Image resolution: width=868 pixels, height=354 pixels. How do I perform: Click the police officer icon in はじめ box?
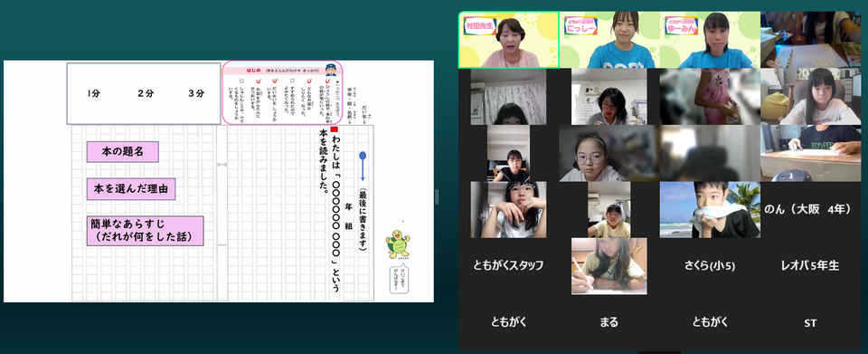coord(331,70)
